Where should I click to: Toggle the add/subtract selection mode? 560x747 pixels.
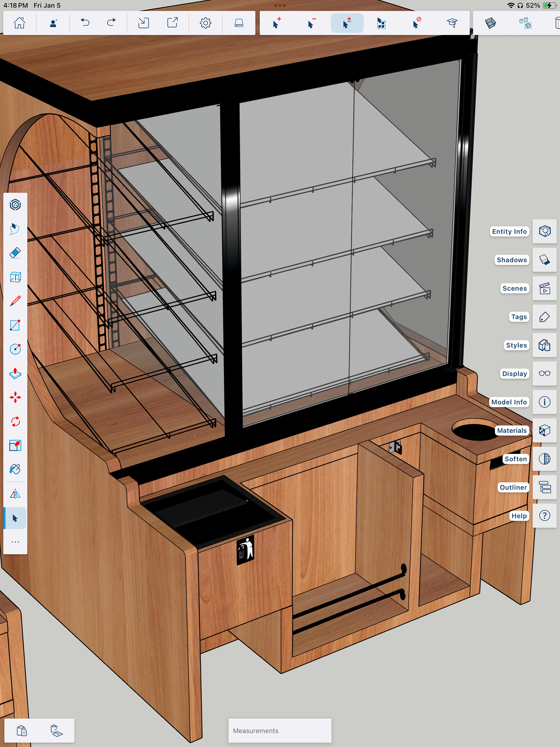(x=347, y=23)
